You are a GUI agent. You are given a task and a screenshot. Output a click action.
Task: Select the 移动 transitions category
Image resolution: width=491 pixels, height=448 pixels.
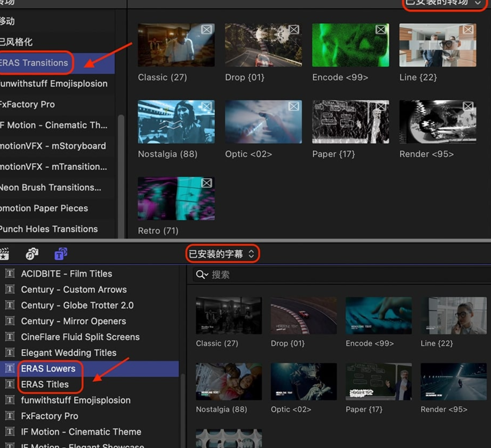57,21
